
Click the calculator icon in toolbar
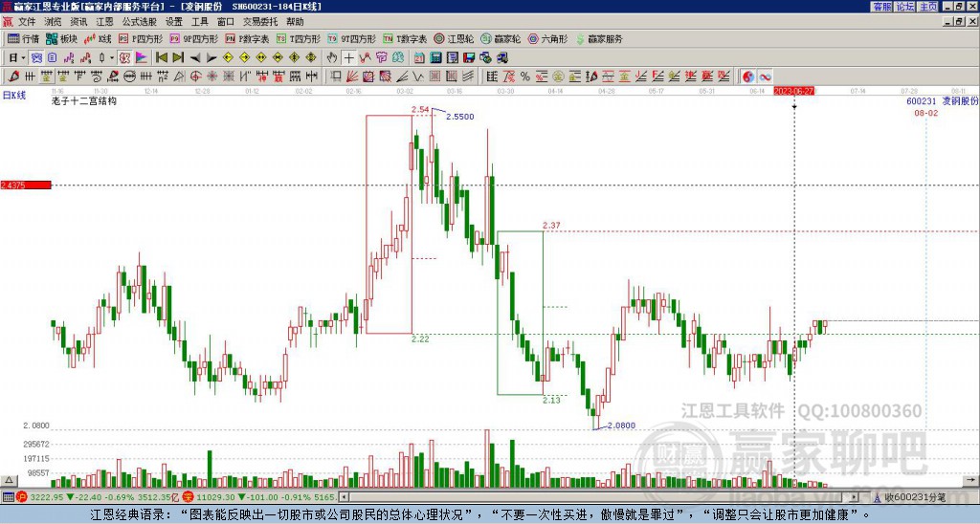435,58
